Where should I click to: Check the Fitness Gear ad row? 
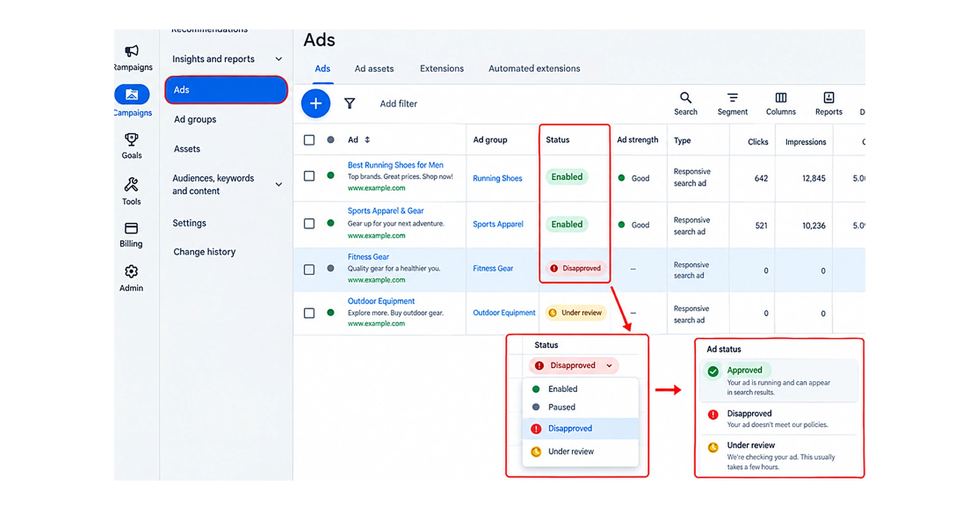click(x=309, y=270)
